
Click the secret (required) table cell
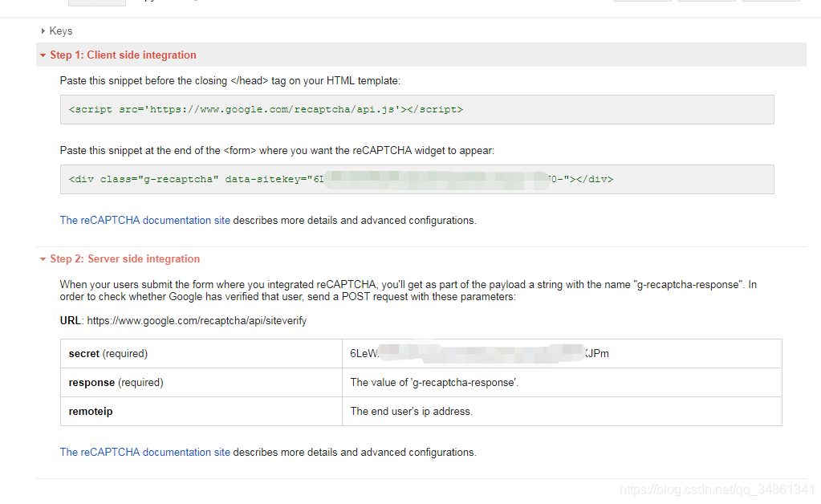point(201,353)
